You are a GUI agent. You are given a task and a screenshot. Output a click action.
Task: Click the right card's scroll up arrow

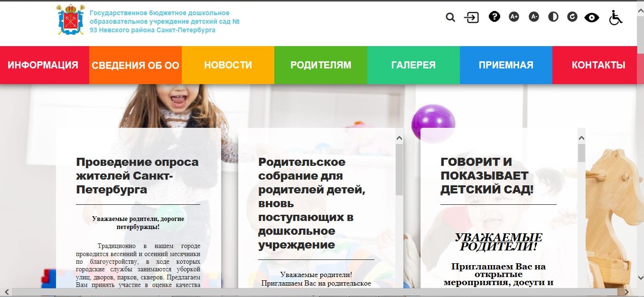[x=581, y=138]
